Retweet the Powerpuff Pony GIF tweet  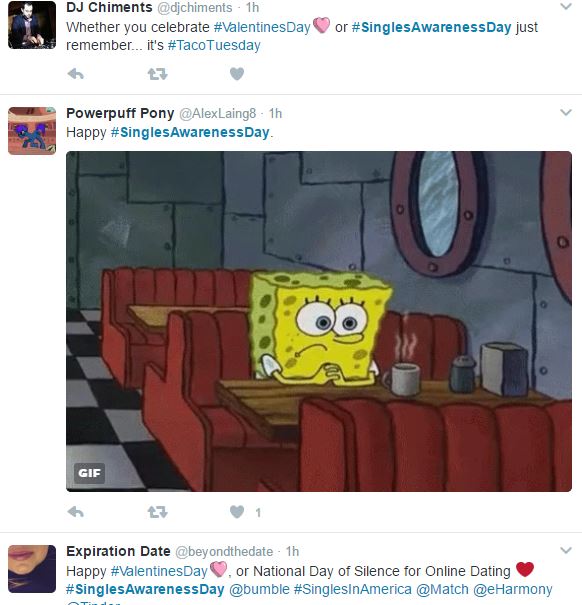point(157,512)
